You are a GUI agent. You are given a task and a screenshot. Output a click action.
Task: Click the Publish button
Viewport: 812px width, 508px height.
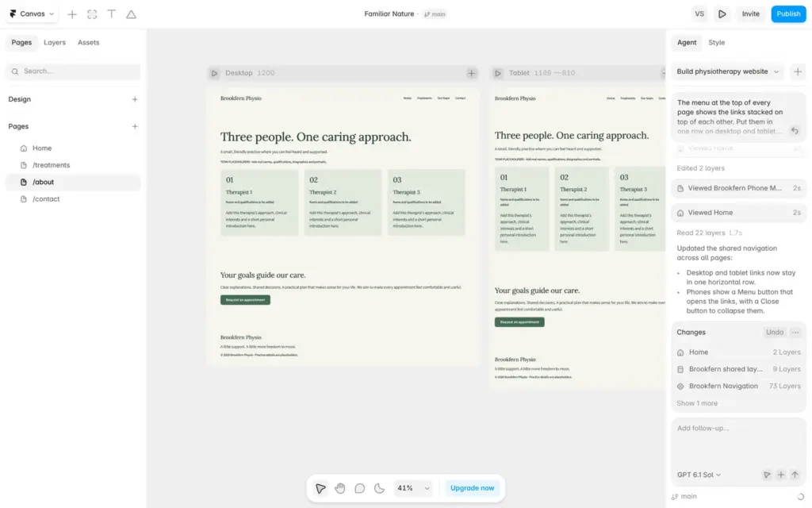pos(788,14)
